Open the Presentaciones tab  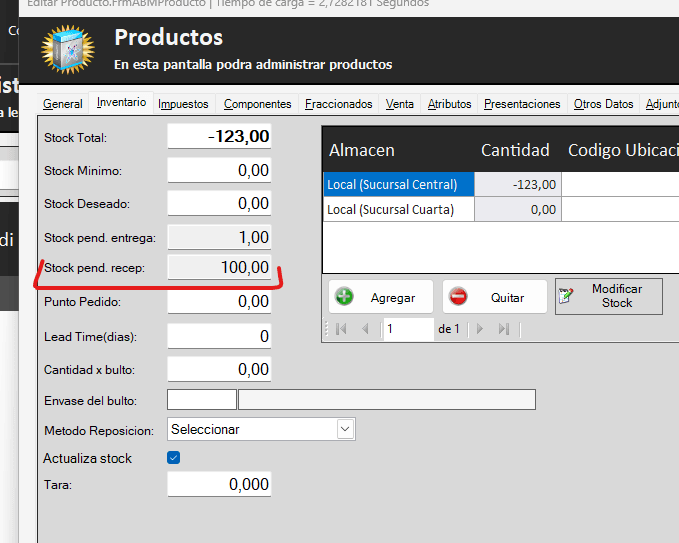tap(522, 104)
